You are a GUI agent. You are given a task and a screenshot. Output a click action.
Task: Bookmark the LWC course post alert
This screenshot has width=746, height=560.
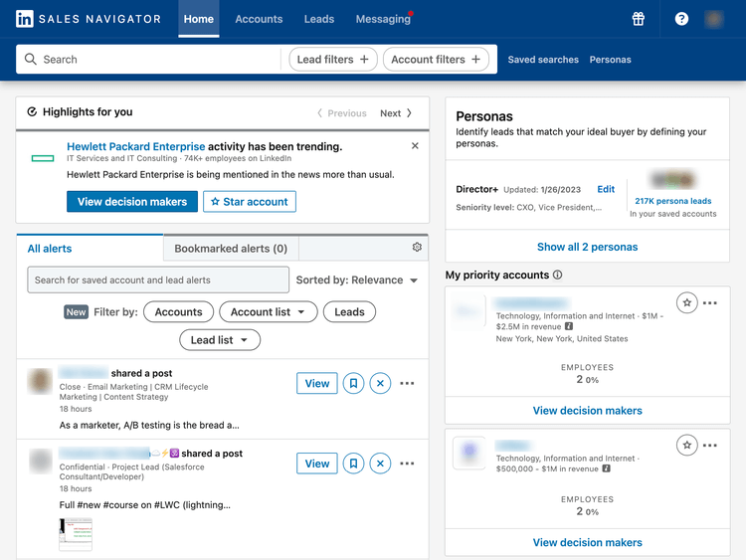(x=353, y=464)
